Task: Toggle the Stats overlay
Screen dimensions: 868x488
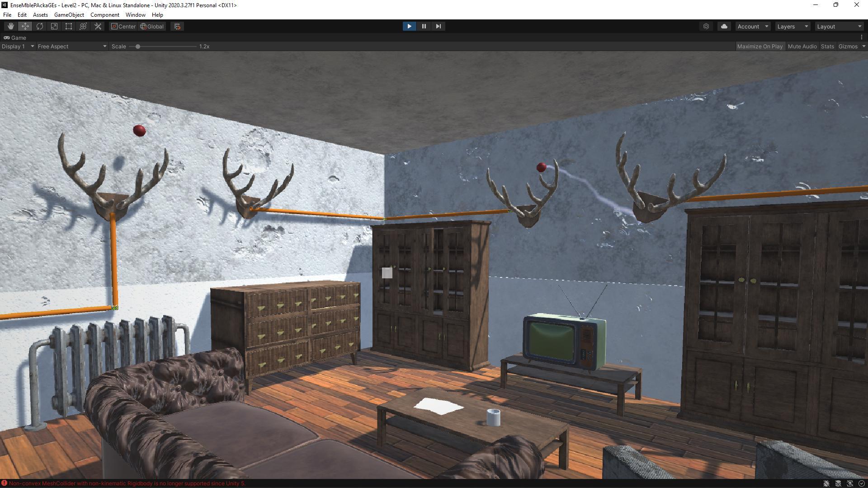Action: point(827,46)
